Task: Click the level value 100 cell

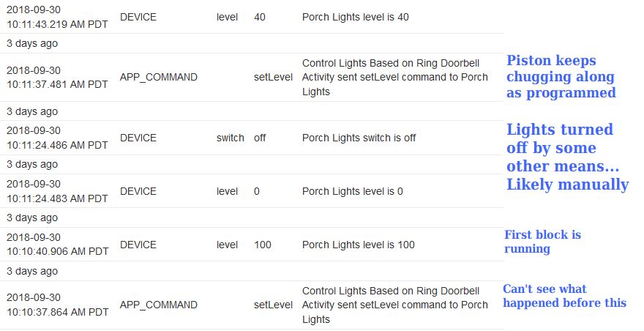Action: (263, 245)
